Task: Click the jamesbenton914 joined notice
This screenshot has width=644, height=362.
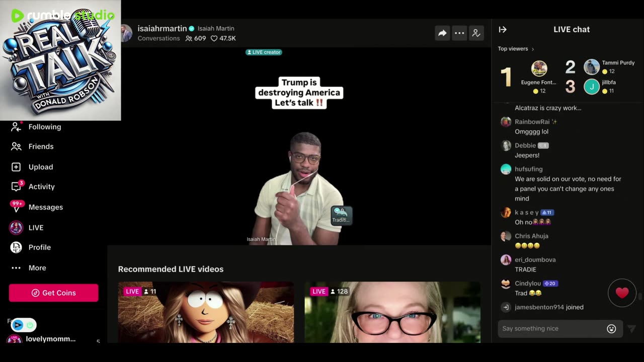Action: coord(549,307)
